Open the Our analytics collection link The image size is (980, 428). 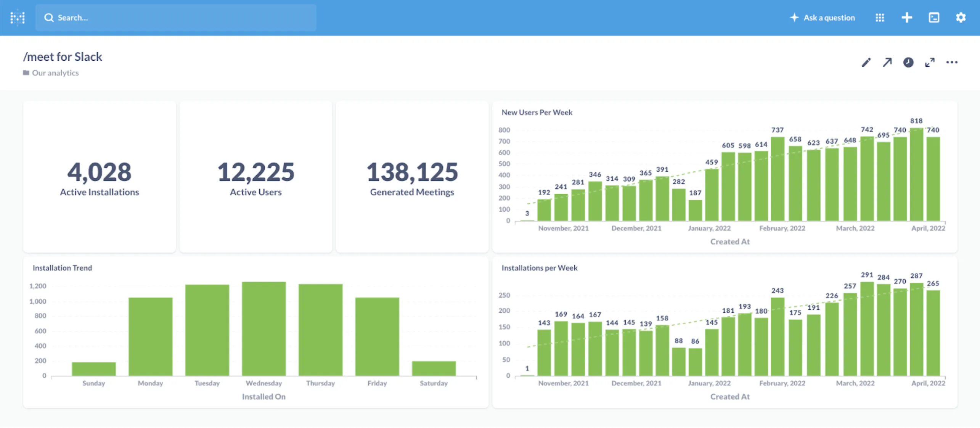tap(55, 73)
